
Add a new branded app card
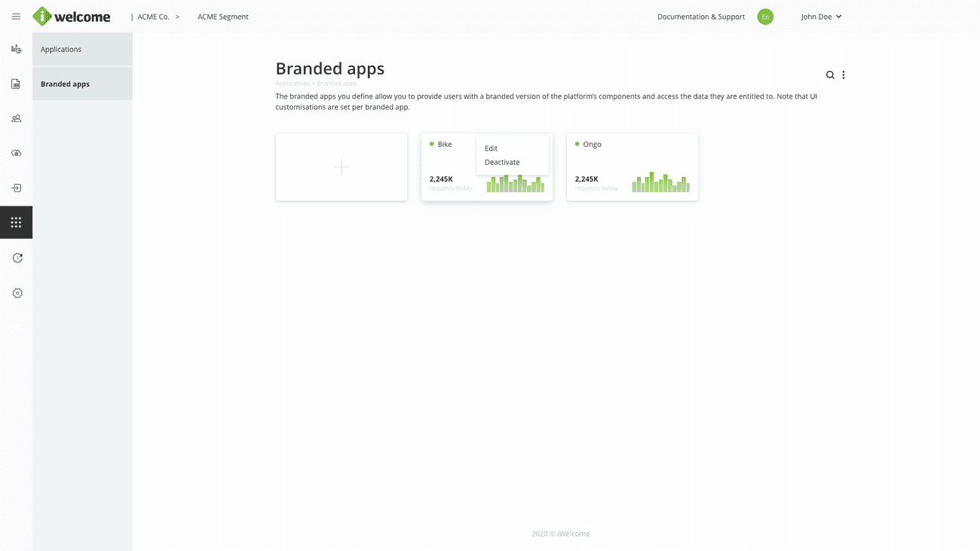(x=341, y=167)
